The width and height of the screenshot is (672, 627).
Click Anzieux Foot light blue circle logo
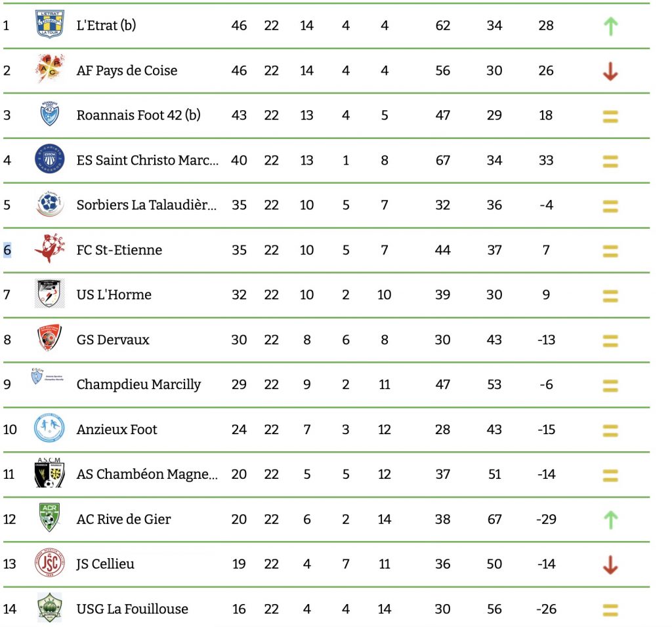(49, 428)
